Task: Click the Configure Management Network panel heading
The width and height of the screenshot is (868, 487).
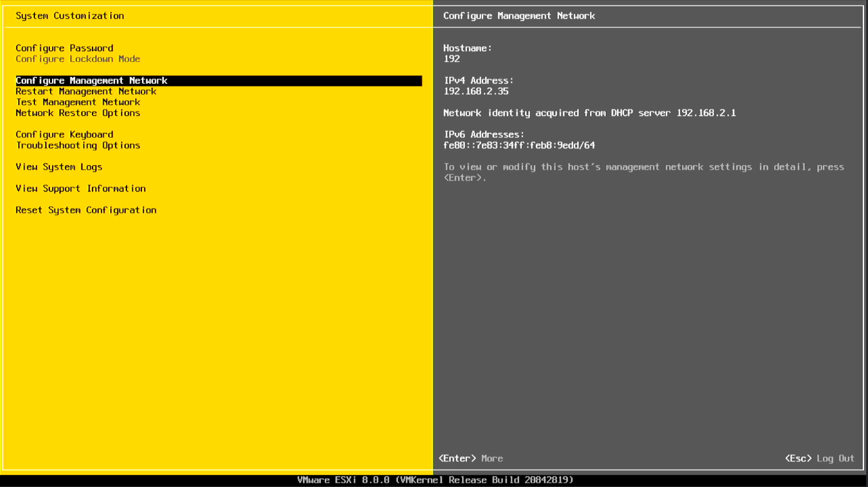Action: (519, 16)
